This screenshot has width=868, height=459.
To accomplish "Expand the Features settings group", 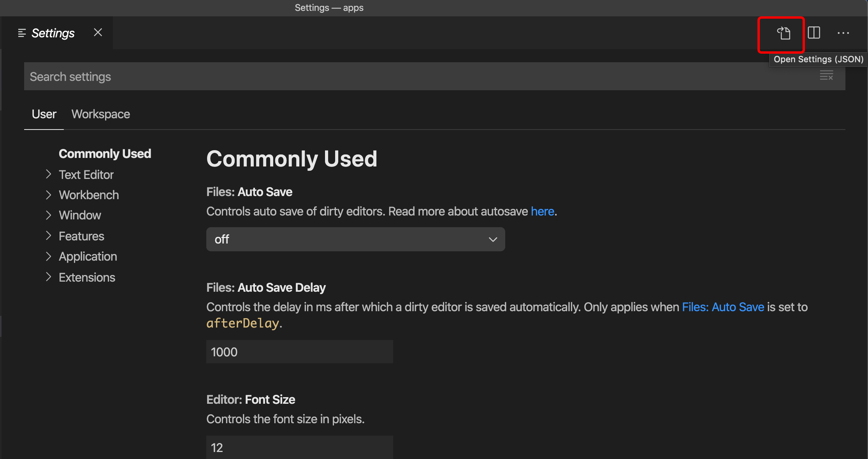I will tap(81, 236).
